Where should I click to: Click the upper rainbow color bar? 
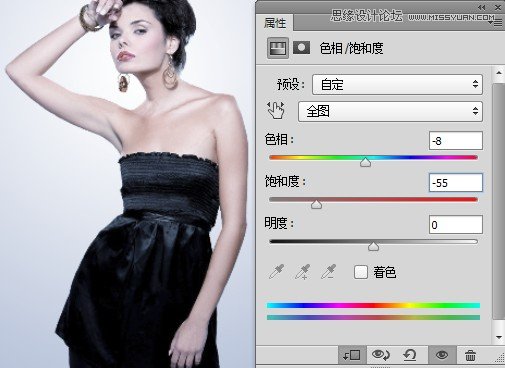click(373, 305)
